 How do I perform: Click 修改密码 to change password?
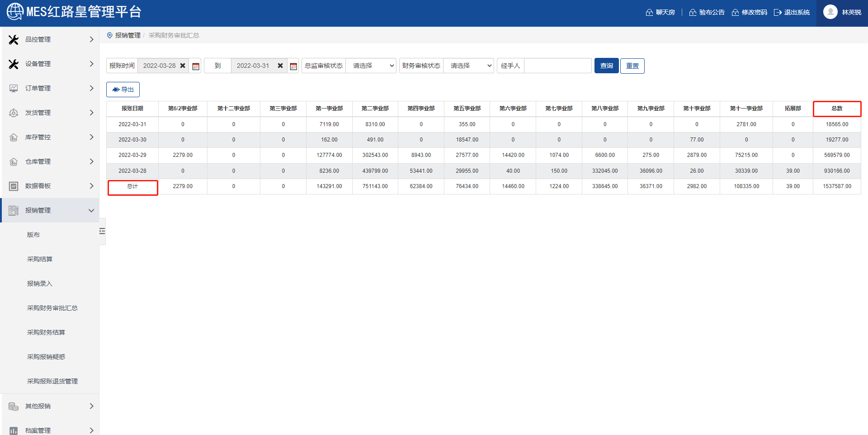pyautogui.click(x=750, y=12)
